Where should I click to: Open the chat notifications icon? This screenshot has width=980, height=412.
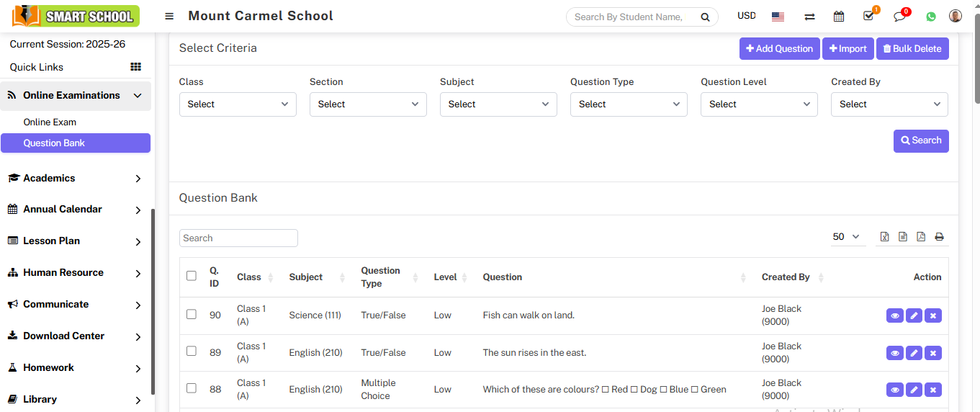pos(899,16)
